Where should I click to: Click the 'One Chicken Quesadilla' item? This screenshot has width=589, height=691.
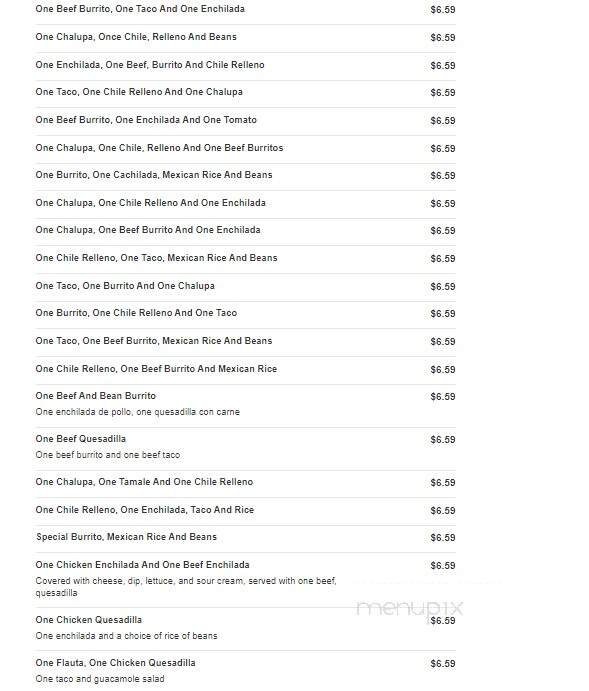[89, 620]
